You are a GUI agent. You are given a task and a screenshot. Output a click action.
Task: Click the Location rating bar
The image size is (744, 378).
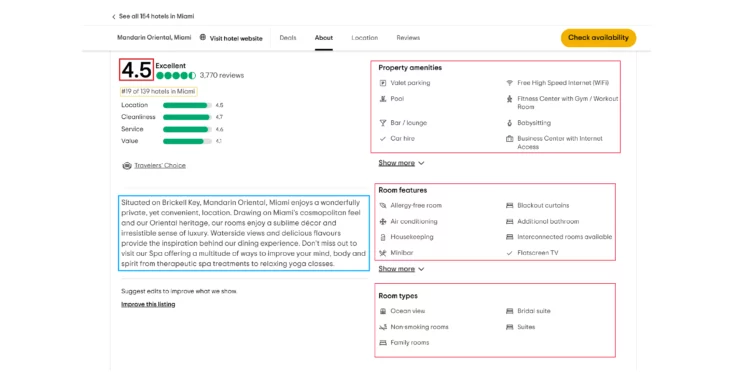[x=187, y=105]
